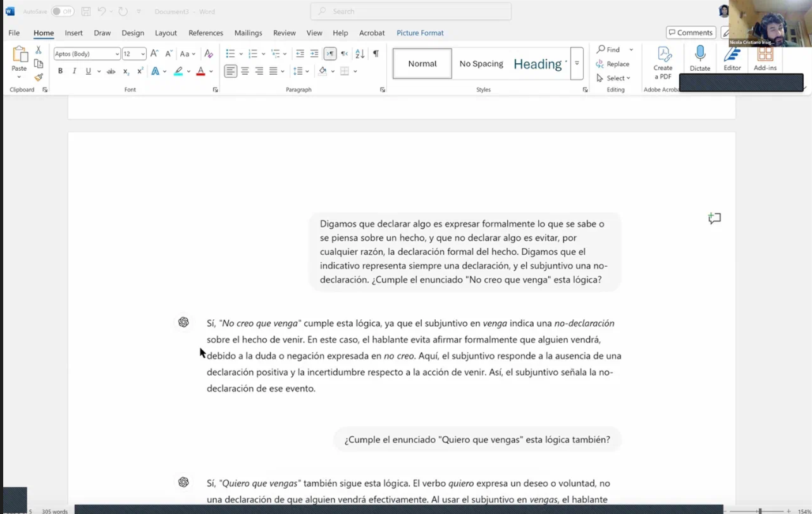Image resolution: width=812 pixels, height=514 pixels.
Task: Open the font size dropdown
Action: click(x=143, y=54)
